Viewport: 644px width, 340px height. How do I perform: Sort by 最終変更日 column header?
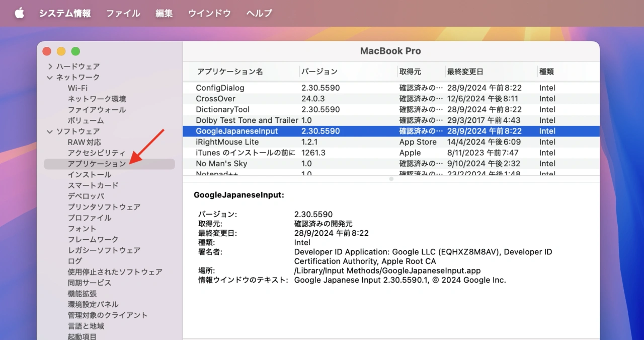click(465, 72)
